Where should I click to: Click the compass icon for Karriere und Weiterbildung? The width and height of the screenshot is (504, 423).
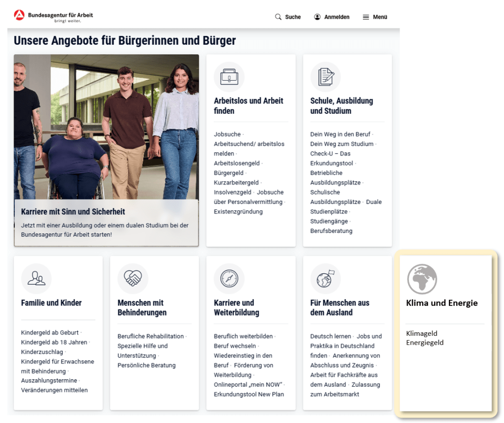click(229, 279)
